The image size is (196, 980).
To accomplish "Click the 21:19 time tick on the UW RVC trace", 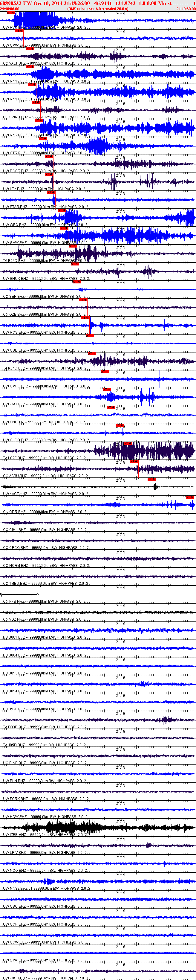I will point(120,14).
